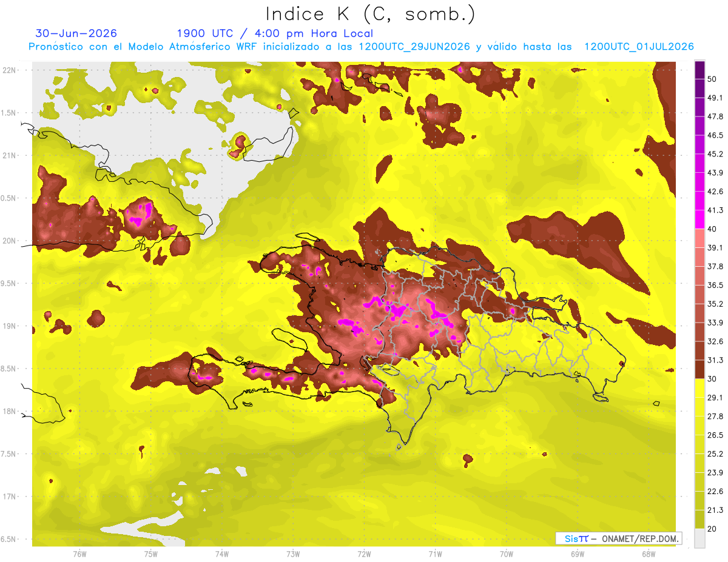Click the "73W" longitude label

293,554
